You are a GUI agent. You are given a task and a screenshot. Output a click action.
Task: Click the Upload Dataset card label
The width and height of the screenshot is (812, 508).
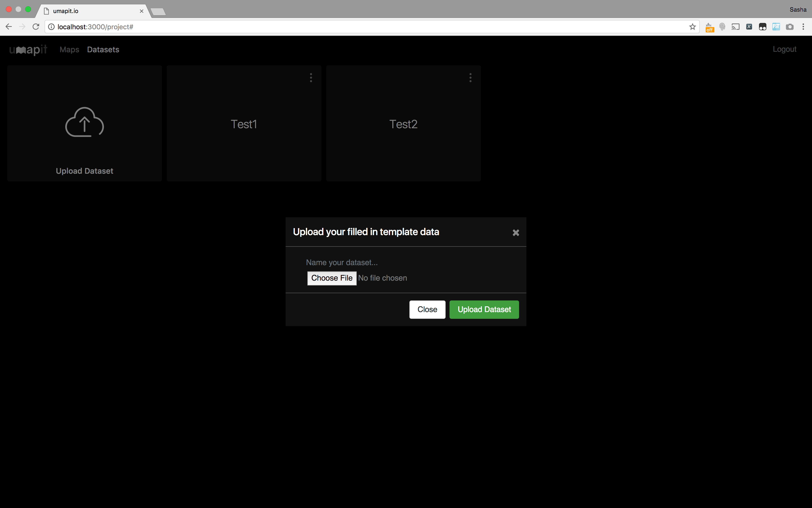pos(85,171)
